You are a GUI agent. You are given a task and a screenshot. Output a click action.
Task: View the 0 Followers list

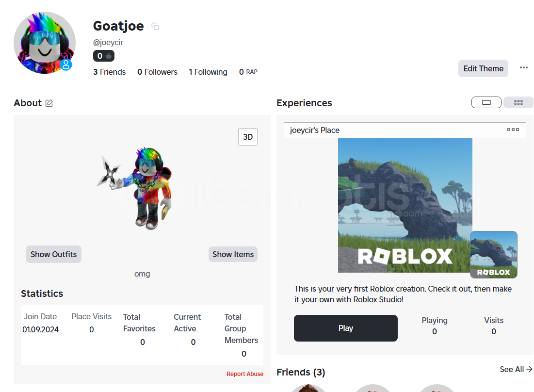pos(157,72)
